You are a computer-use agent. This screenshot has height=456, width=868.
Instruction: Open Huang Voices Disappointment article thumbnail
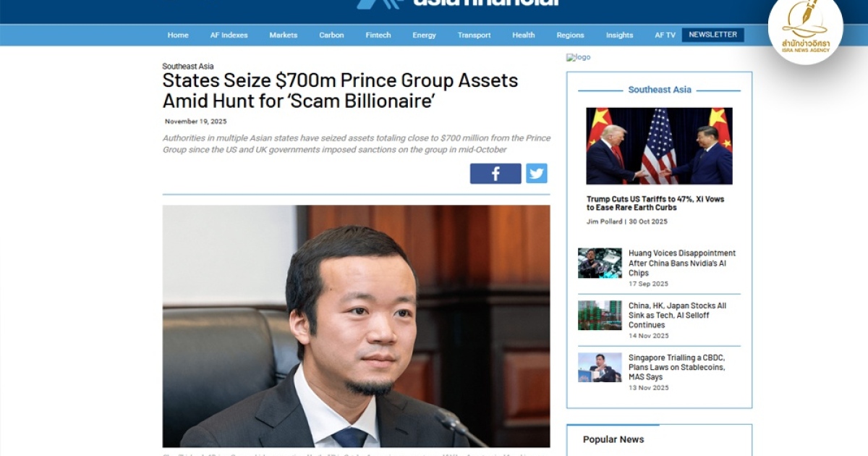pos(600,263)
